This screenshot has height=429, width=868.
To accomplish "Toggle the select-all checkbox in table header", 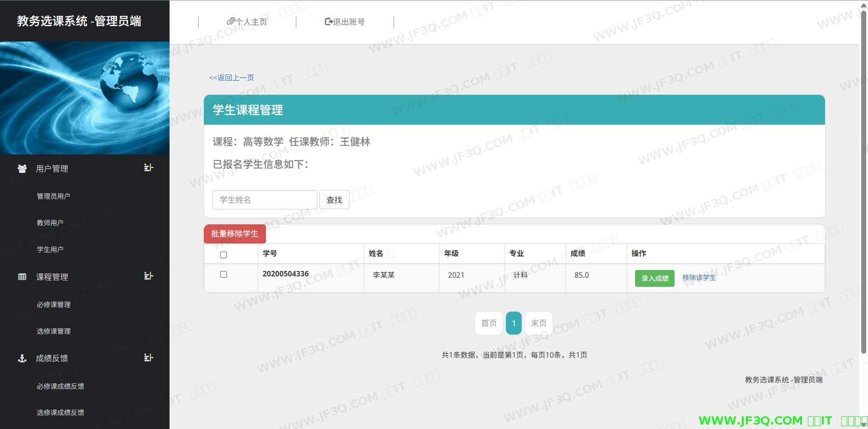I will [223, 255].
